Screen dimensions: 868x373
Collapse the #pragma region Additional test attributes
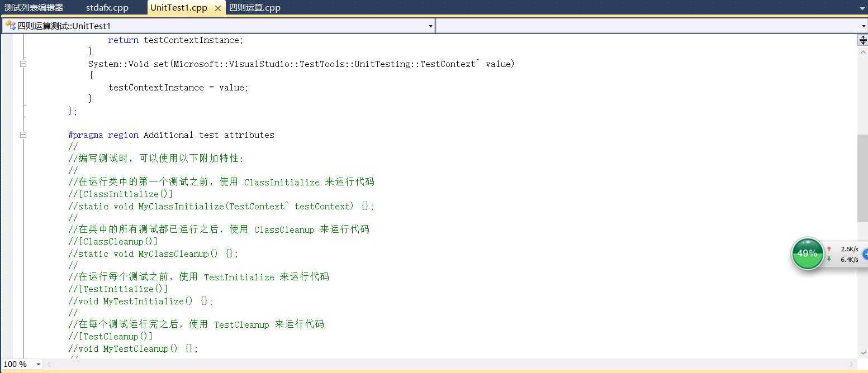(x=23, y=135)
